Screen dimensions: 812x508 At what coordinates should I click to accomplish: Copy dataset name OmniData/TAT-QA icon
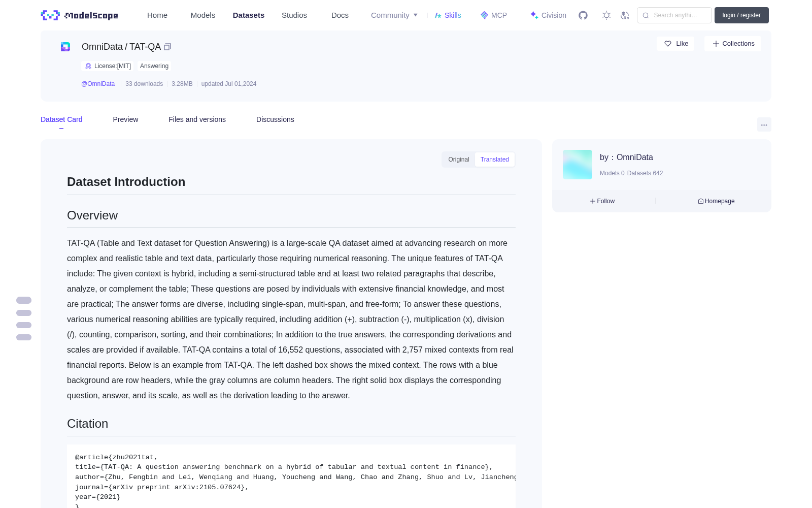pos(167,47)
